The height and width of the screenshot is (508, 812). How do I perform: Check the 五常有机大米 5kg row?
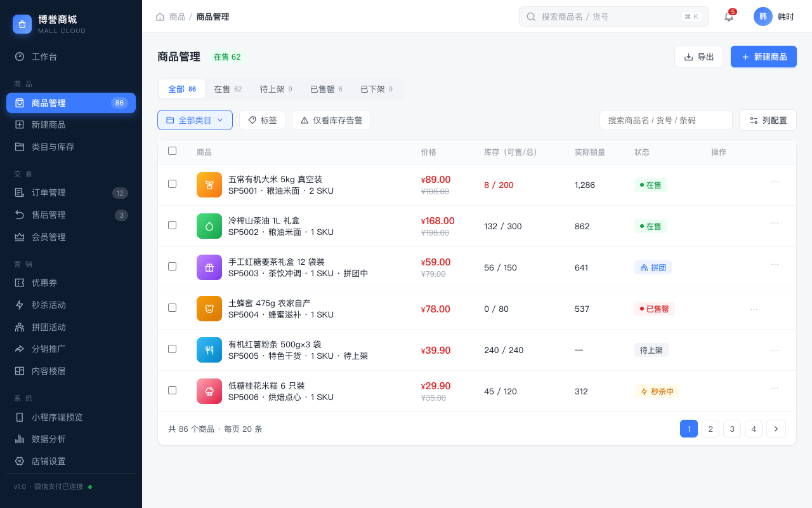click(x=172, y=184)
